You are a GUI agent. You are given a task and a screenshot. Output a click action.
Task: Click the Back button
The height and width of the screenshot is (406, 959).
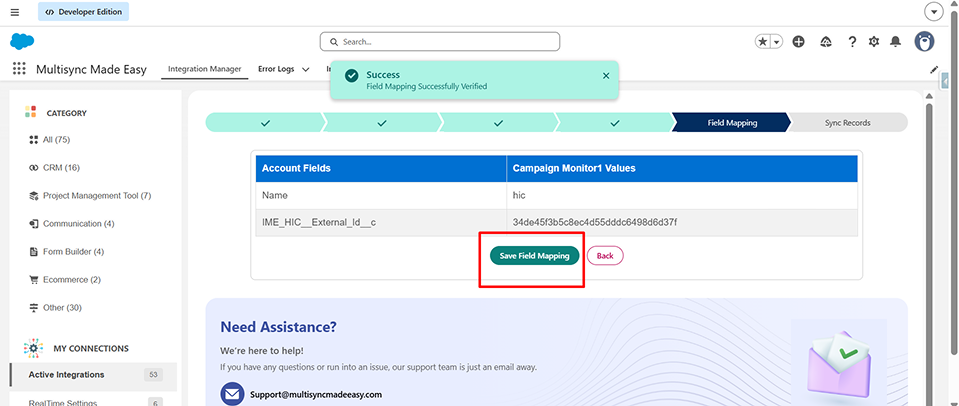click(605, 256)
